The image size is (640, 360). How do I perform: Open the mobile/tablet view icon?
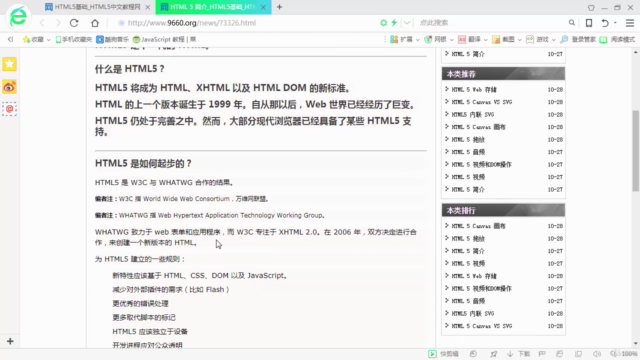[589, 23]
